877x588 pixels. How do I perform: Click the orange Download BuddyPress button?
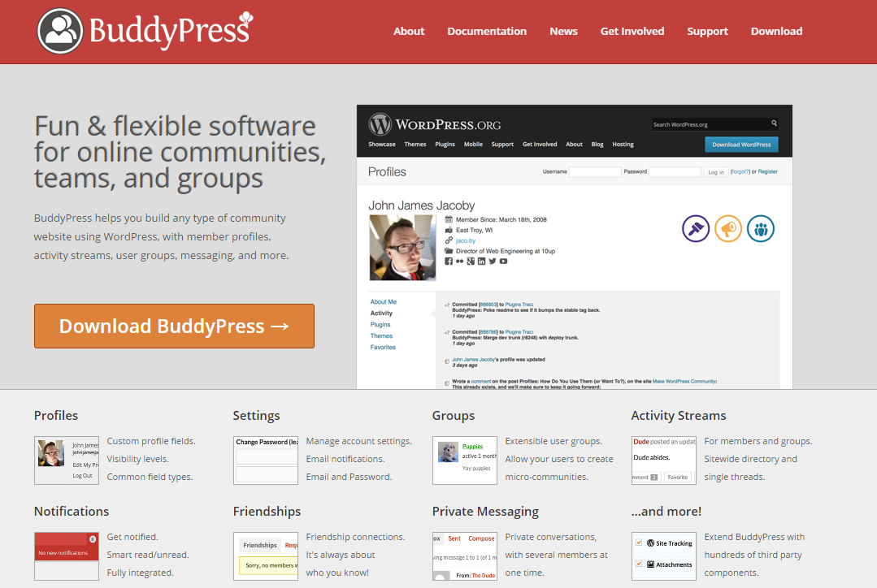click(174, 326)
